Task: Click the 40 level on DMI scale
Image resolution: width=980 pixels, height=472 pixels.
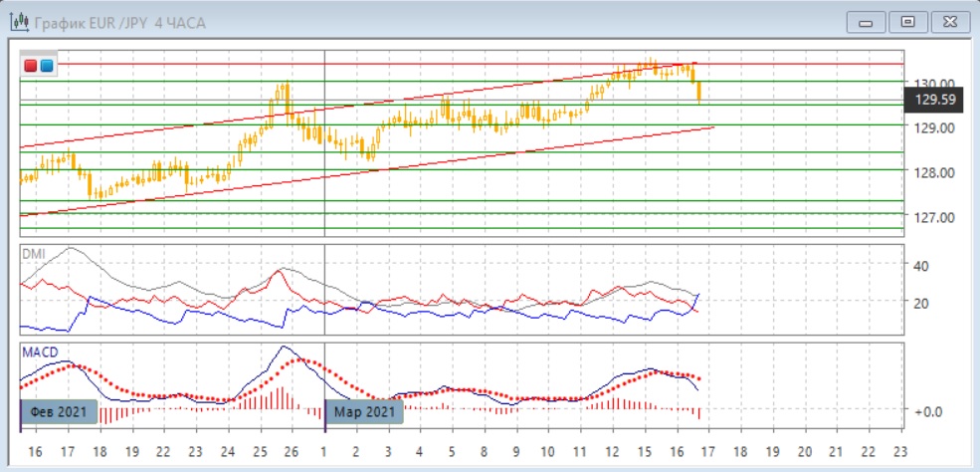Action: (921, 266)
